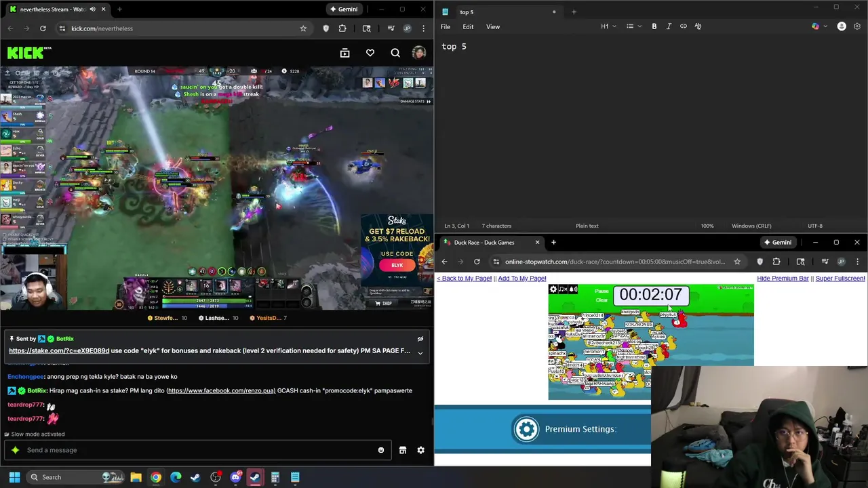Click Windows (CRLF) in Notepad status bar
Viewport: 868px width, 488px height.
point(751,226)
